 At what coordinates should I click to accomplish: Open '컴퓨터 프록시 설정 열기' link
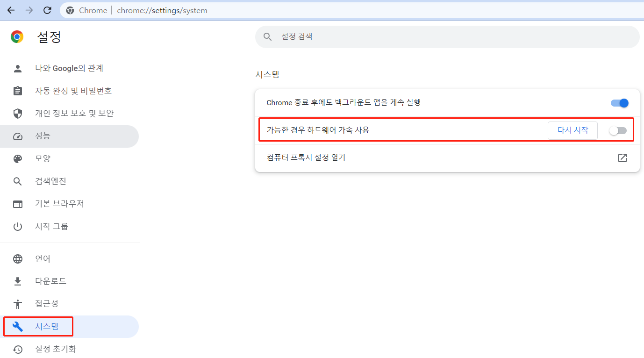pos(306,158)
